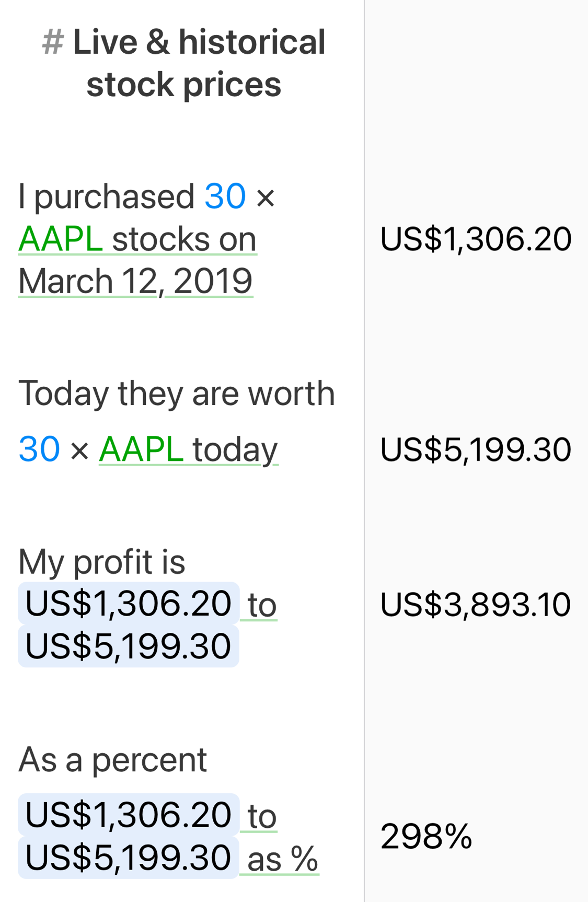Click the 'stocks on' underlined text
Image resolution: width=588 pixels, height=902 pixels.
click(x=184, y=239)
